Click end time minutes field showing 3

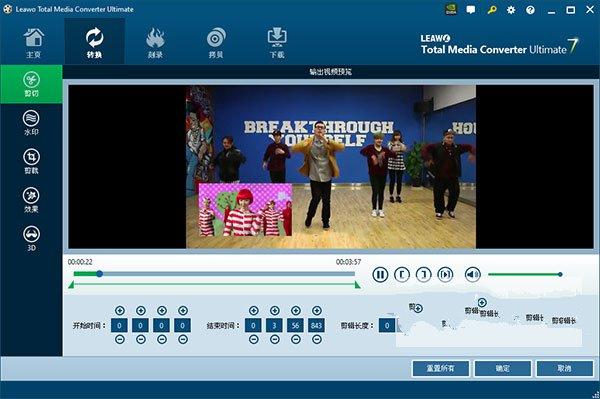(x=274, y=325)
